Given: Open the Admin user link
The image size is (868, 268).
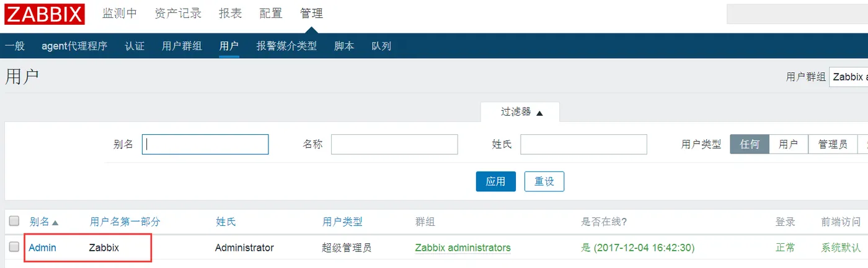Looking at the screenshot, I should (x=42, y=248).
